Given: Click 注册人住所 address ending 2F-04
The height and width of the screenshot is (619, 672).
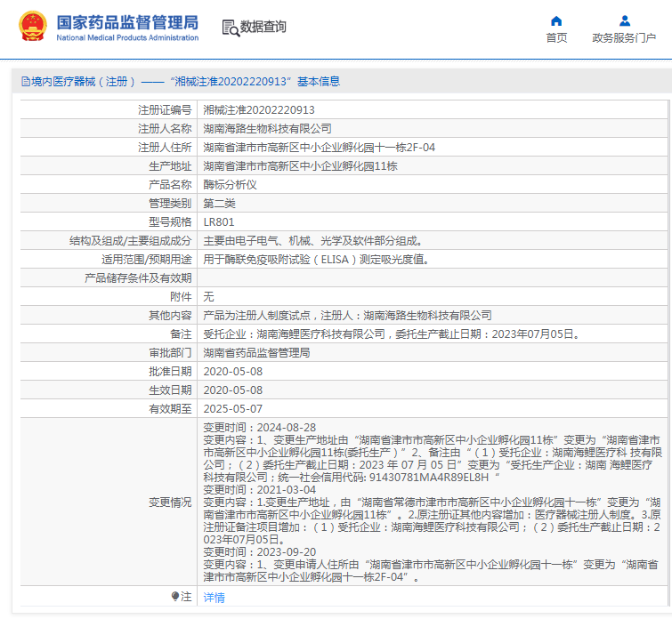Looking at the screenshot, I should pos(319,148).
